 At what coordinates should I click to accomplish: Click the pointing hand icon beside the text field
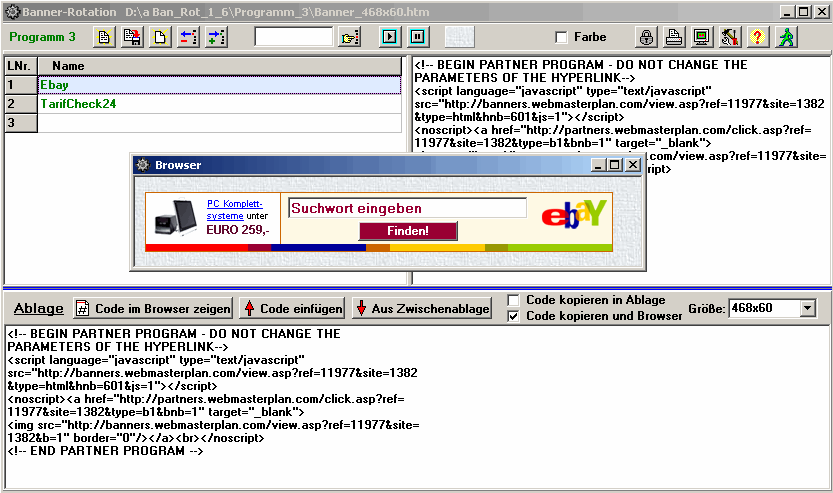coord(350,37)
